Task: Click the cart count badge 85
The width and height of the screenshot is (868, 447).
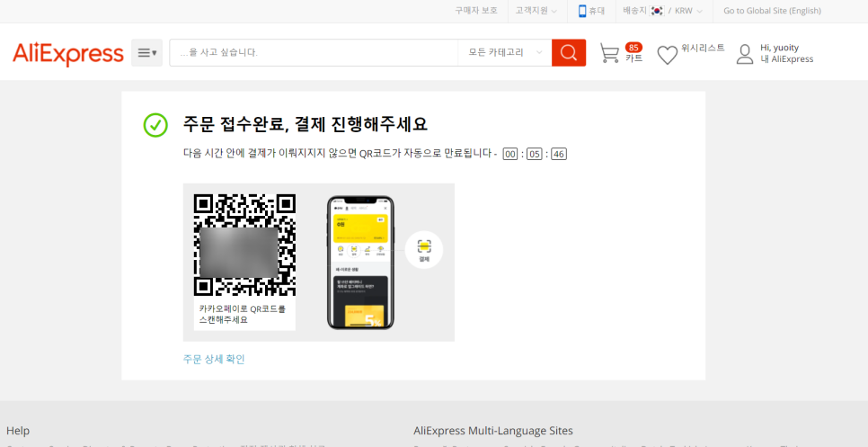Action: click(633, 47)
